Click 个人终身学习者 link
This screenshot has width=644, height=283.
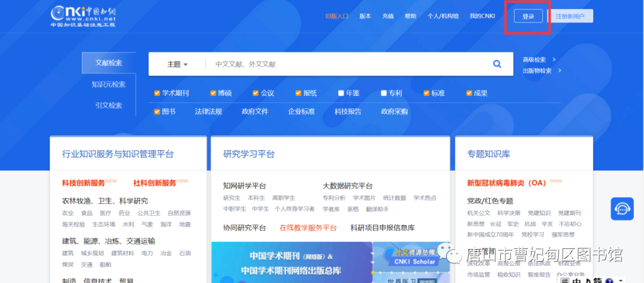(x=295, y=209)
